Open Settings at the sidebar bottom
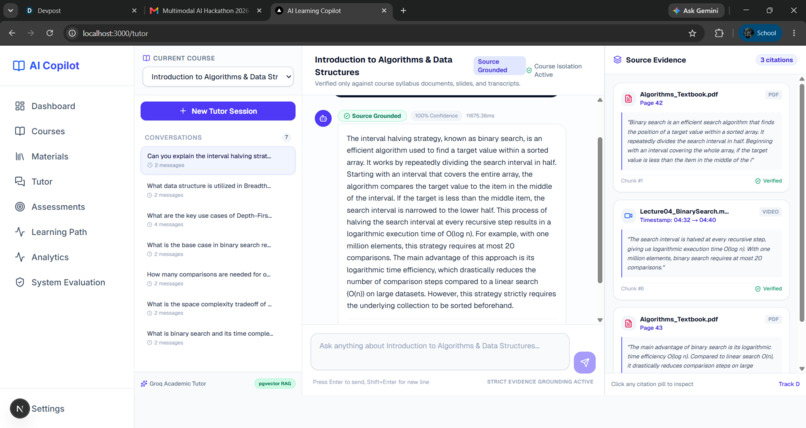This screenshot has width=806, height=428. [48, 408]
